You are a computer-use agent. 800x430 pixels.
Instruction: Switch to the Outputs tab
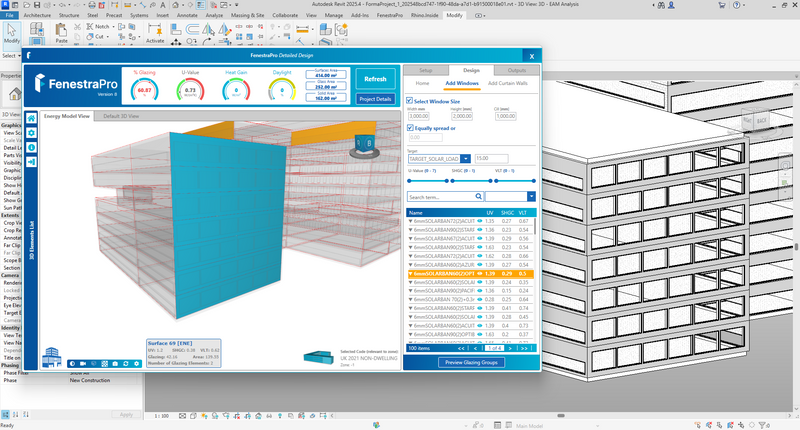tap(516, 70)
